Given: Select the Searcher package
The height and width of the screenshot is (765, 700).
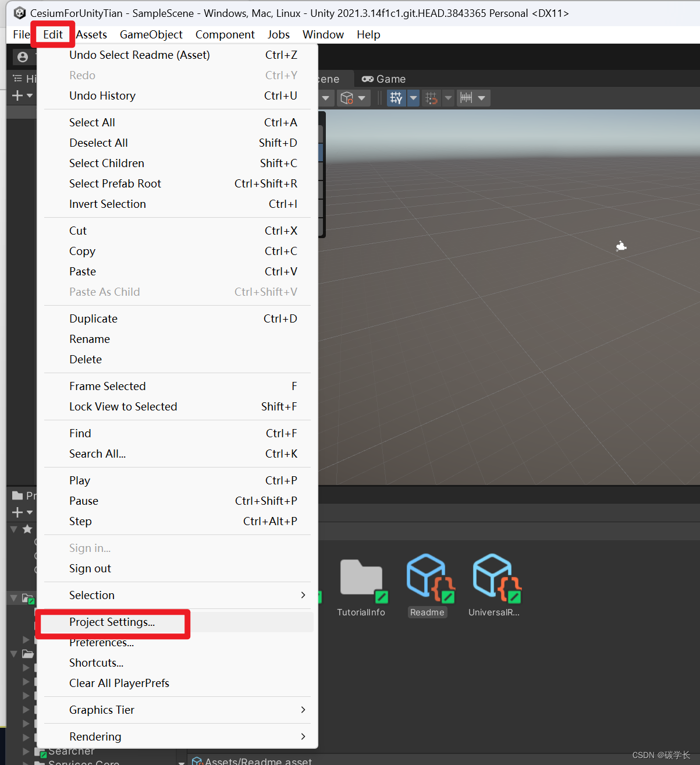Looking at the screenshot, I should pyautogui.click(x=71, y=751).
